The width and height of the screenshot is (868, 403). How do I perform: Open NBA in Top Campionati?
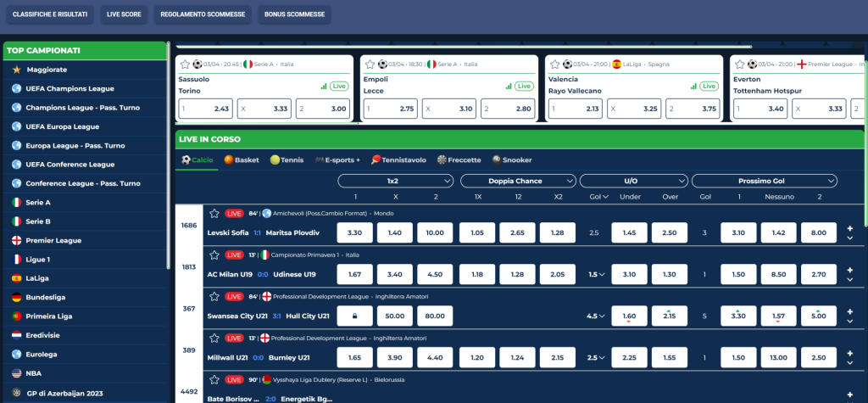coord(86,373)
